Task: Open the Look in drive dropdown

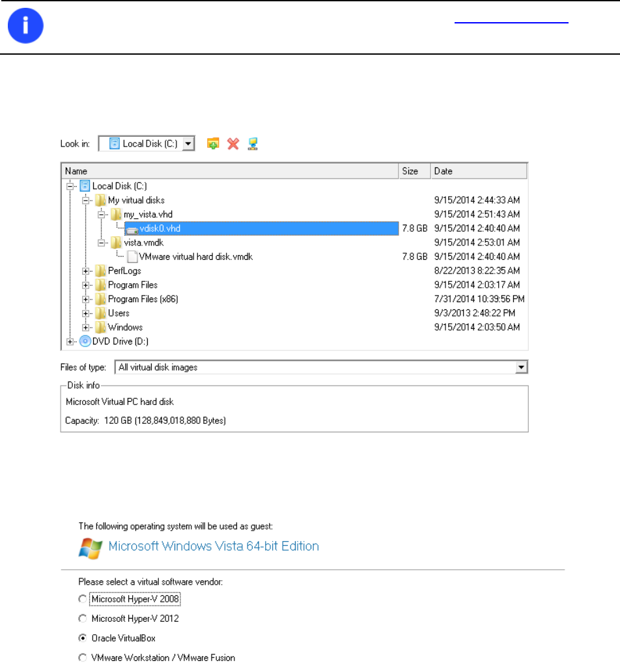Action: 188,143
